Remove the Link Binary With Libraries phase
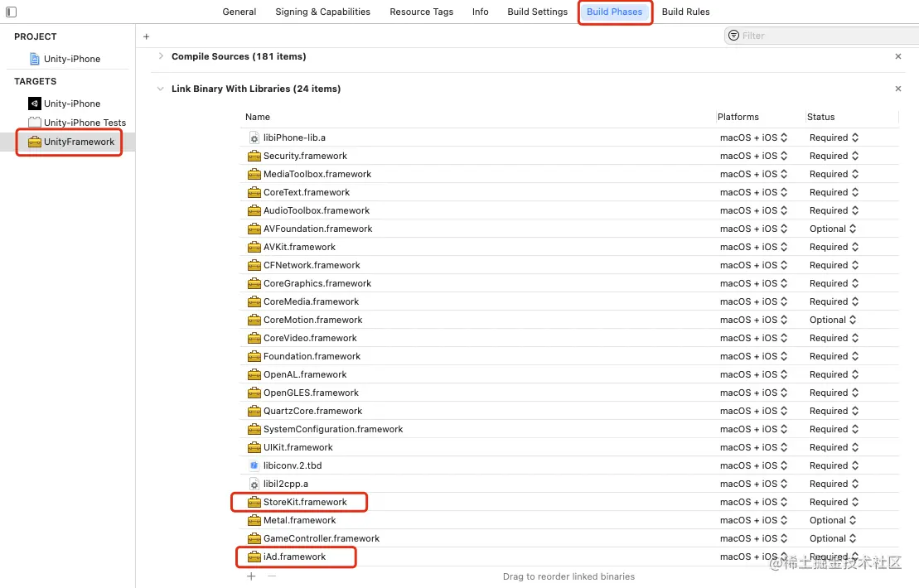 [898, 89]
